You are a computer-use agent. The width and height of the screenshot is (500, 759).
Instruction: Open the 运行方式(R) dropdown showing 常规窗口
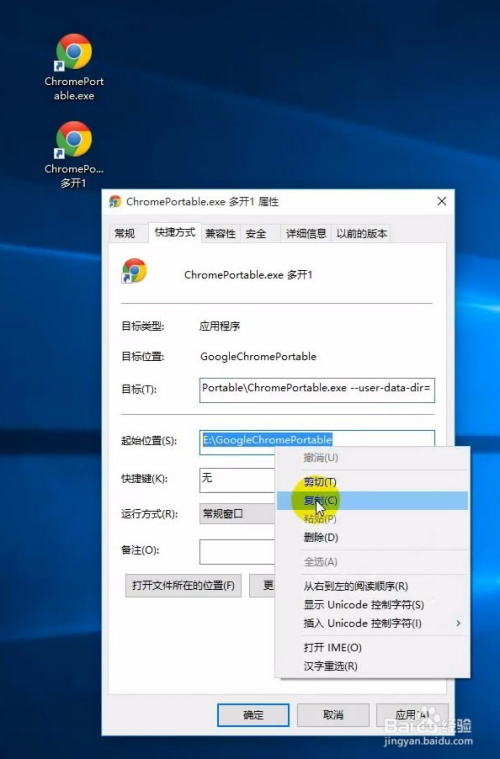tap(237, 514)
